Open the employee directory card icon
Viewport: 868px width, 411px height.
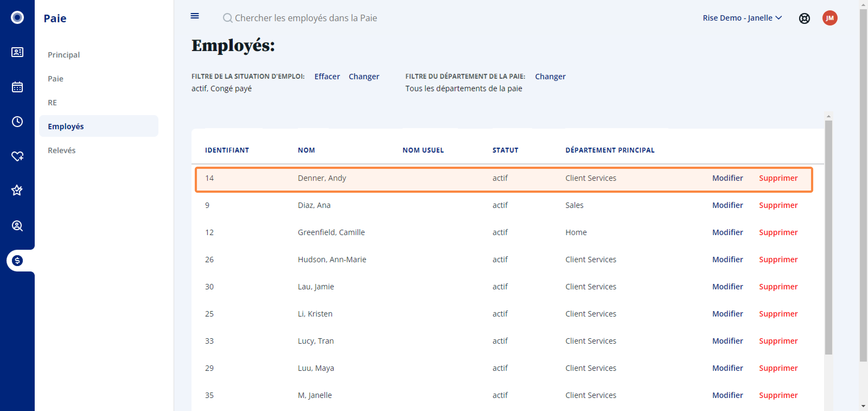click(17, 52)
